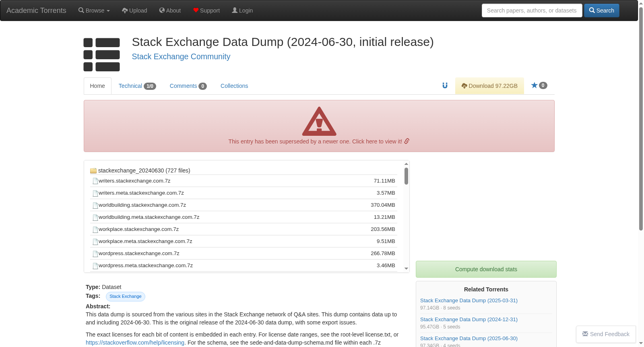The image size is (644, 347).
Task: Click file icon beside workplace.stackexchange.com.7z
Action: [x=95, y=230]
